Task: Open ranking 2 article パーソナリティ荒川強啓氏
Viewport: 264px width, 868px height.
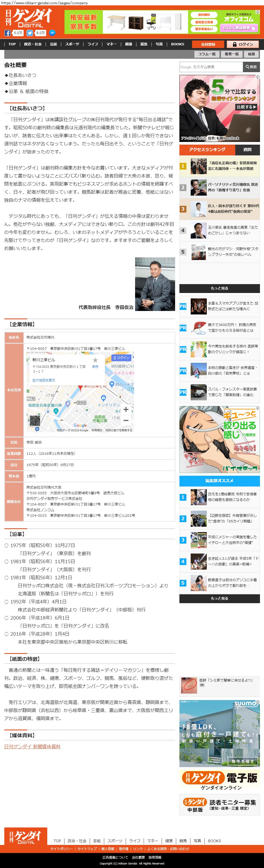Action: [219, 187]
